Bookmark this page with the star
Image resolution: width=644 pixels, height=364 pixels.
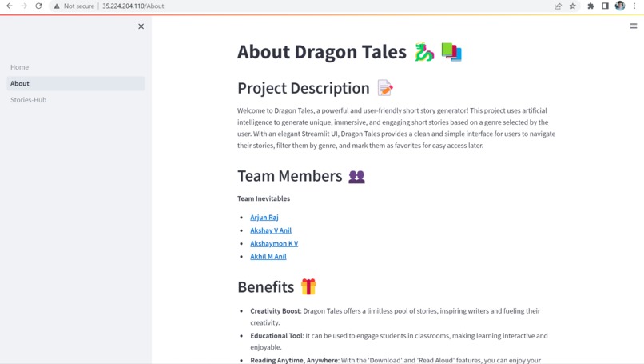pyautogui.click(x=573, y=6)
